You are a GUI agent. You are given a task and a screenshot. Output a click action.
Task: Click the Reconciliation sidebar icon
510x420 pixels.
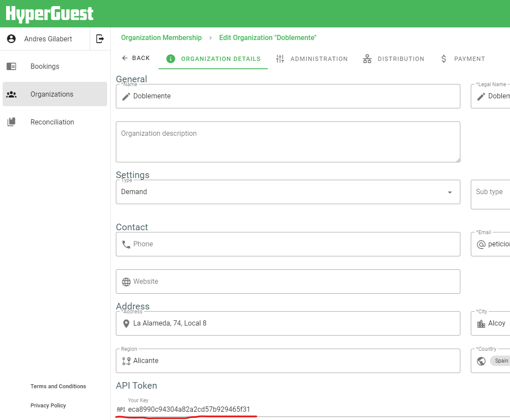(11, 122)
